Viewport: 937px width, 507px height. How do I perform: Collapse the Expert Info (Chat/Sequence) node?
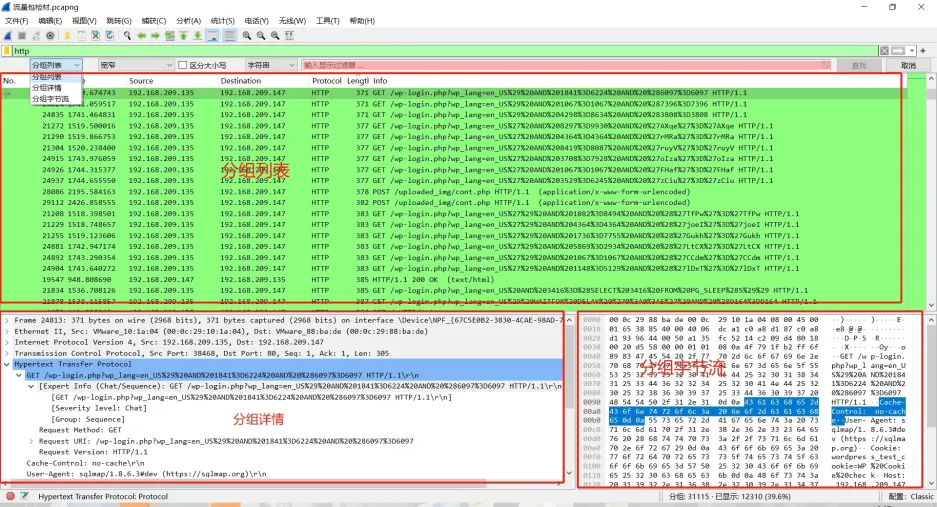click(31, 386)
